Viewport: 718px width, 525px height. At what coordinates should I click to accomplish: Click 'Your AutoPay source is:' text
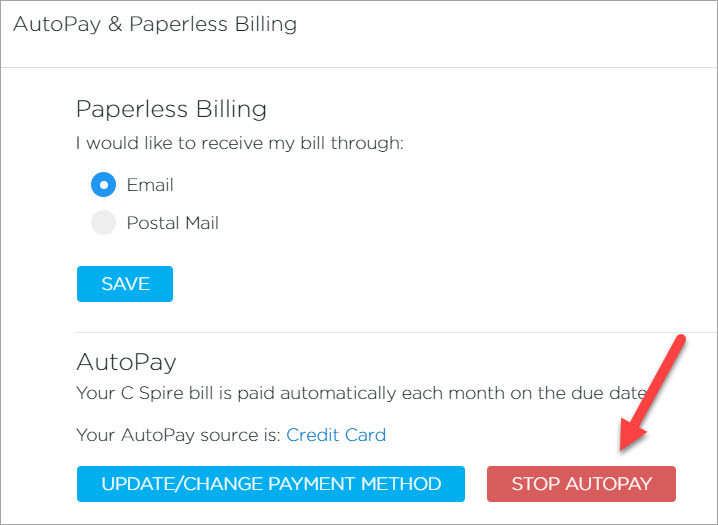(178, 435)
